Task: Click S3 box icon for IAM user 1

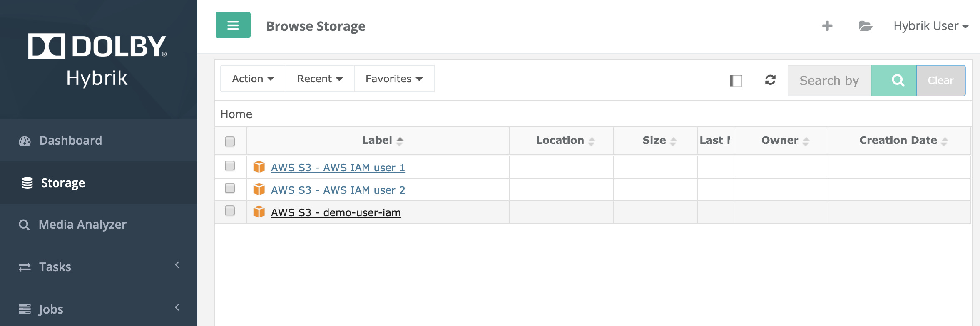Action: 259,167
